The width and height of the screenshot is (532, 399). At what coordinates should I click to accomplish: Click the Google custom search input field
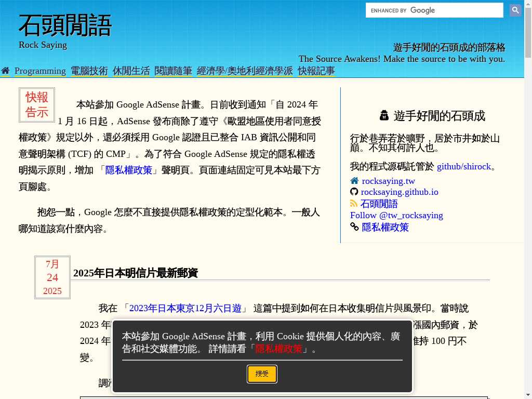point(434,10)
